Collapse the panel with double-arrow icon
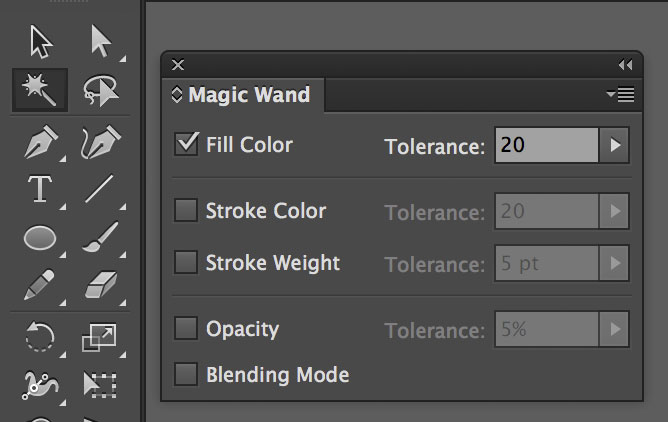The height and width of the screenshot is (422, 668). point(625,65)
